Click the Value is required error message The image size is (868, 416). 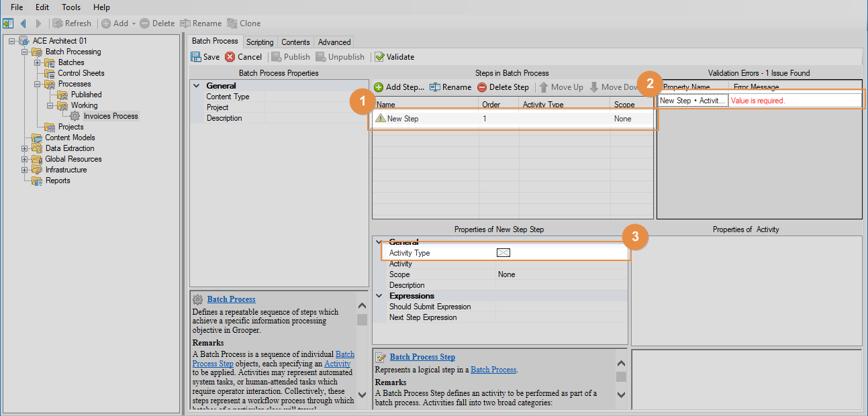pos(758,101)
